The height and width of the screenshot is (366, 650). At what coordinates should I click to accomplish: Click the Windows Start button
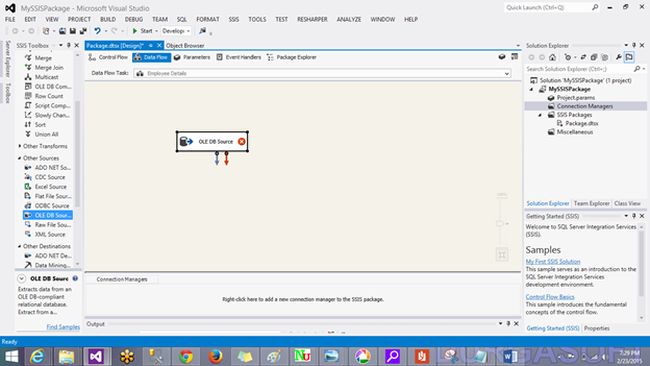pos(11,356)
